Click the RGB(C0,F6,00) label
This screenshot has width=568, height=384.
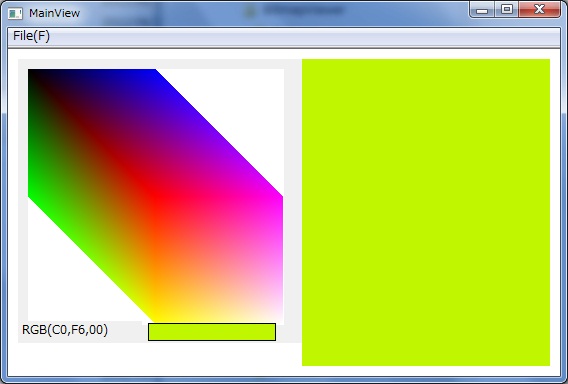point(65,330)
